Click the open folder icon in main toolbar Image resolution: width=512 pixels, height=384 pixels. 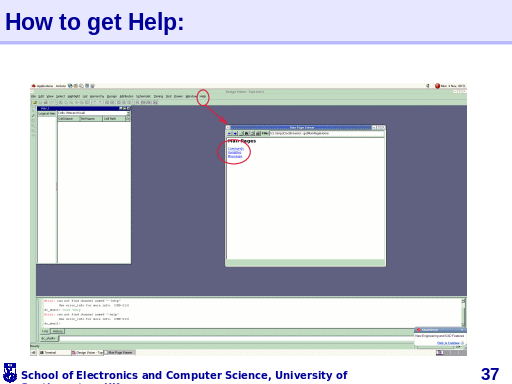pyautogui.click(x=35, y=103)
